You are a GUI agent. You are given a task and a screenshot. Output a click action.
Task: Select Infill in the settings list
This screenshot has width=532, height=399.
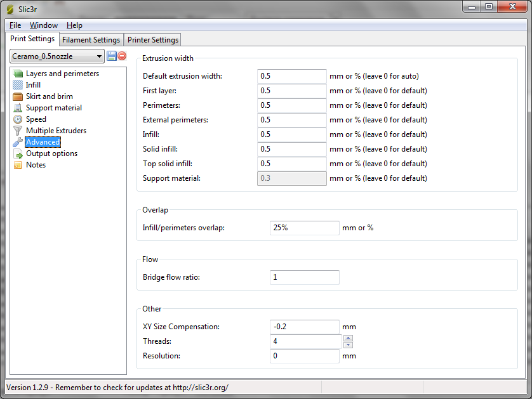click(33, 85)
